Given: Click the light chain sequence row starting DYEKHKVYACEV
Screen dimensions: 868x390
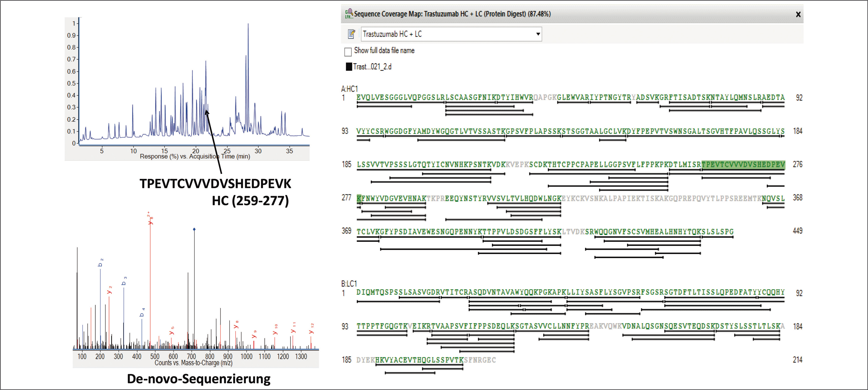Looking at the screenshot, I should [x=426, y=360].
